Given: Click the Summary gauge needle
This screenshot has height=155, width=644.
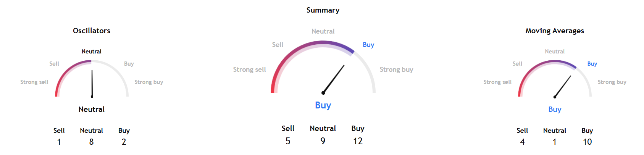Looking at the screenshot, I should 334,79.
